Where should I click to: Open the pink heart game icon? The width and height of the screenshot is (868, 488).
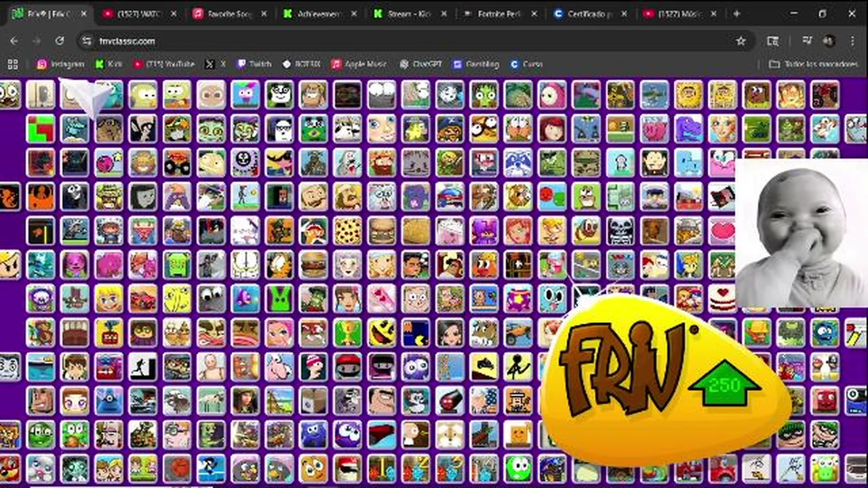tap(722, 231)
